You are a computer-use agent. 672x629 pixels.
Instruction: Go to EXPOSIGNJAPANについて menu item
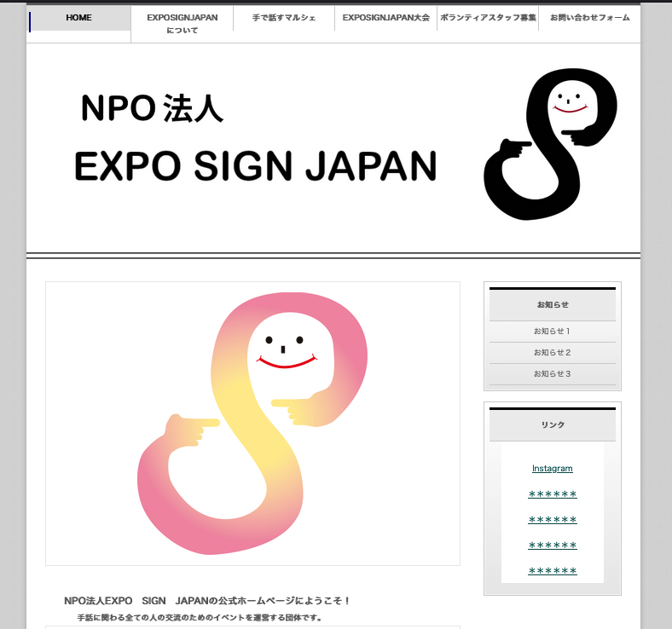(182, 23)
